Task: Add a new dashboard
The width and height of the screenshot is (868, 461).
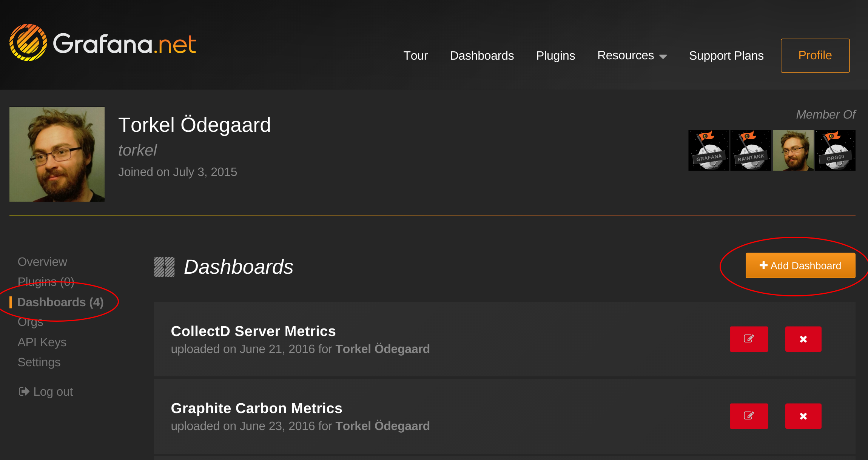Action: 800,265
